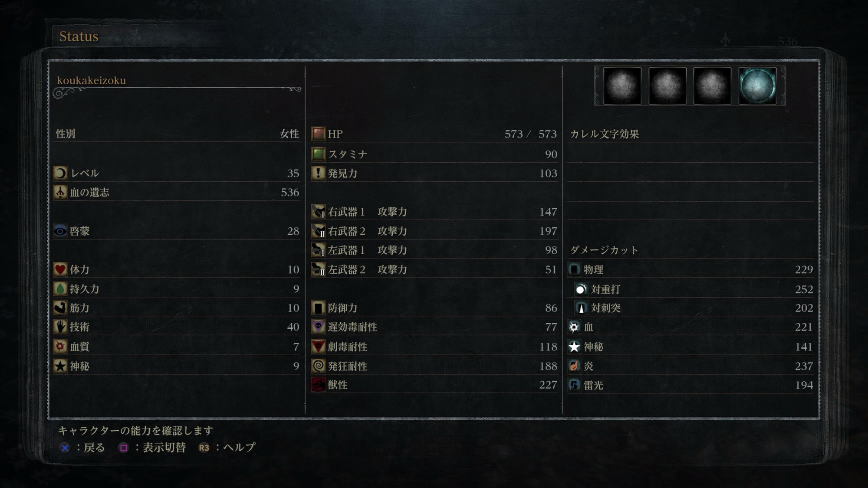Image resolution: width=868 pixels, height=488 pixels.
Task: Select the Bloodtinge red gear icon
Action: [60, 346]
